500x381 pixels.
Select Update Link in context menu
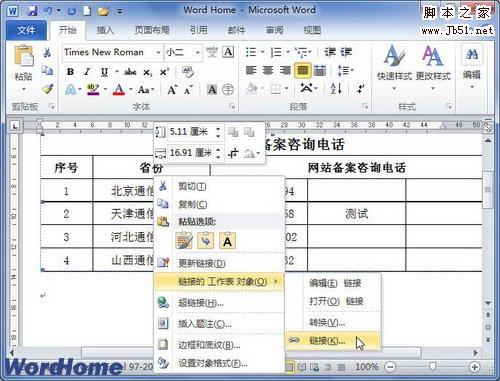click(x=219, y=263)
